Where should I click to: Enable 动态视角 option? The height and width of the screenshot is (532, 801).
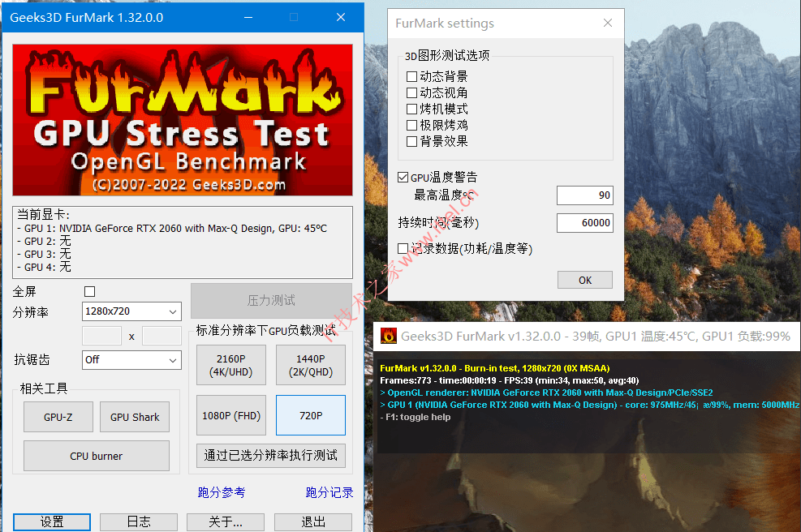click(411, 93)
